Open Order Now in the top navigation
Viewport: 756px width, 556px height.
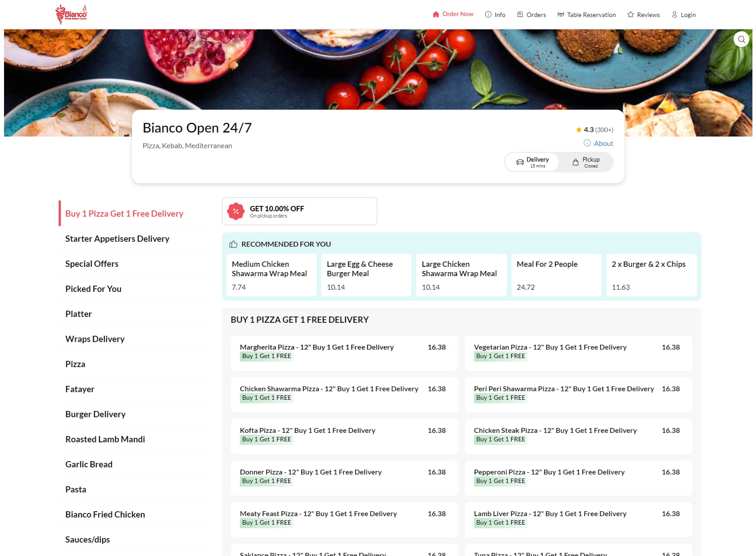click(453, 14)
